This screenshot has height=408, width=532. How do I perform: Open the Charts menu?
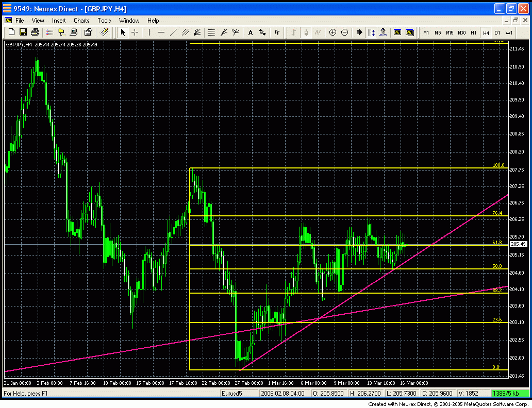coord(81,21)
